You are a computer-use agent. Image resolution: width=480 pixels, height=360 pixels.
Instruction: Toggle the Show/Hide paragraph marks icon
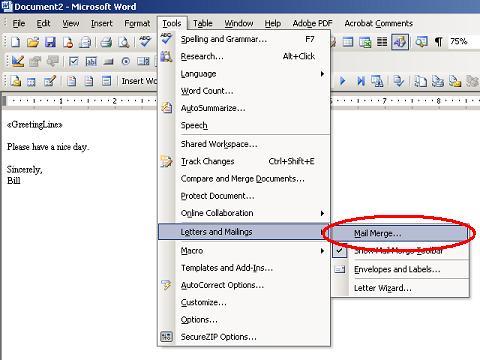coord(439,42)
